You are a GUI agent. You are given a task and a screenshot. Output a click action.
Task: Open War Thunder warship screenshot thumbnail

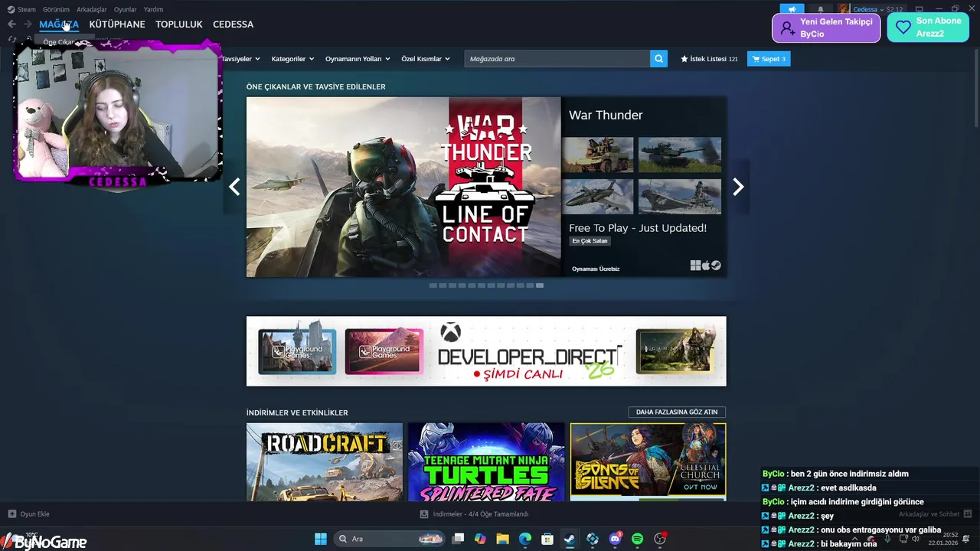click(x=680, y=197)
